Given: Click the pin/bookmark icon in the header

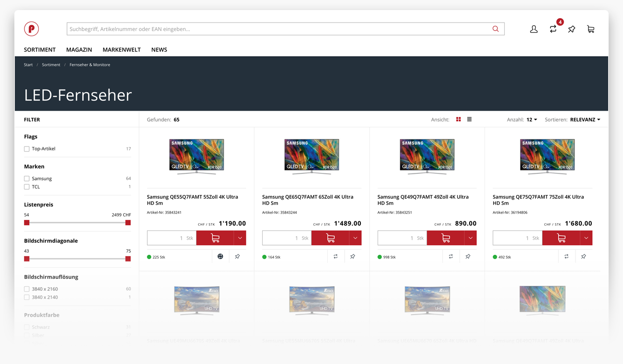Looking at the screenshot, I should click(x=571, y=29).
